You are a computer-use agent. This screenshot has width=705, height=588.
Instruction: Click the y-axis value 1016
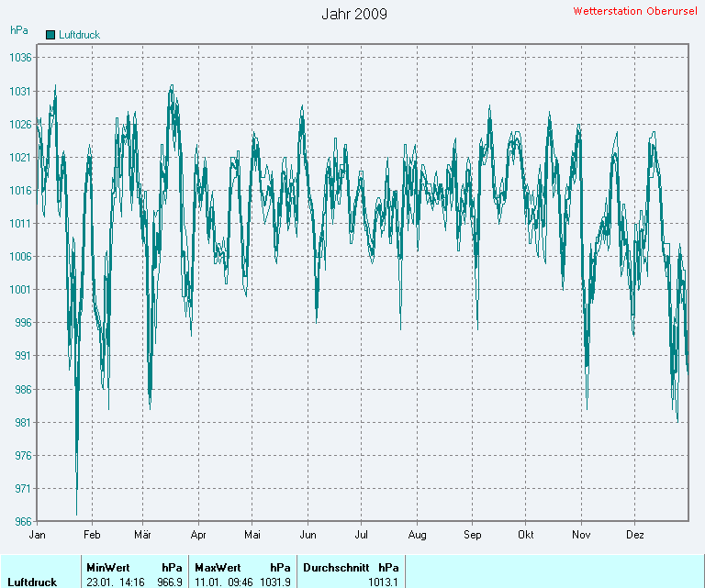21,191
